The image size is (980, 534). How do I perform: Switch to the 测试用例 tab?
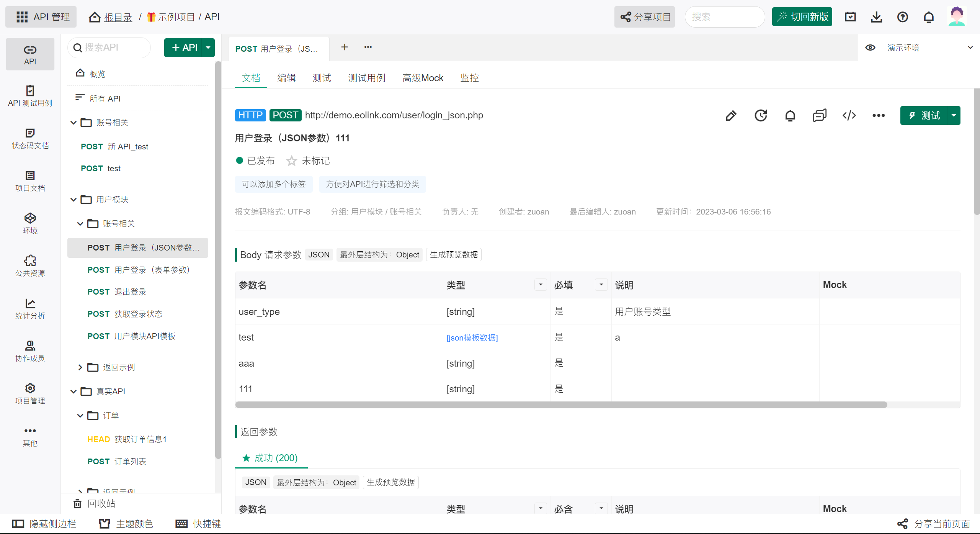(366, 78)
